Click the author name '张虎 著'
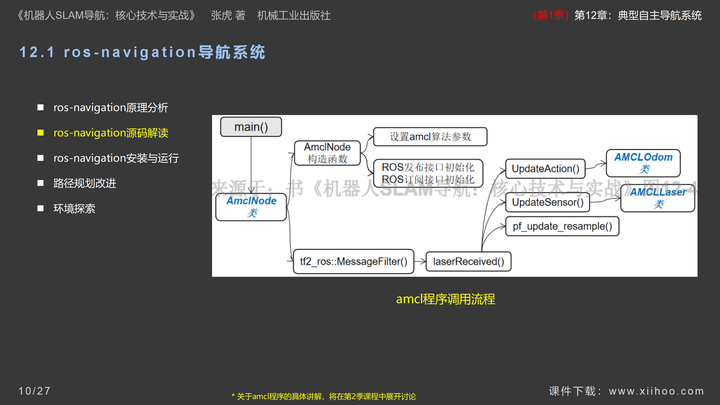Viewport: 720px width, 405px height. click(228, 16)
